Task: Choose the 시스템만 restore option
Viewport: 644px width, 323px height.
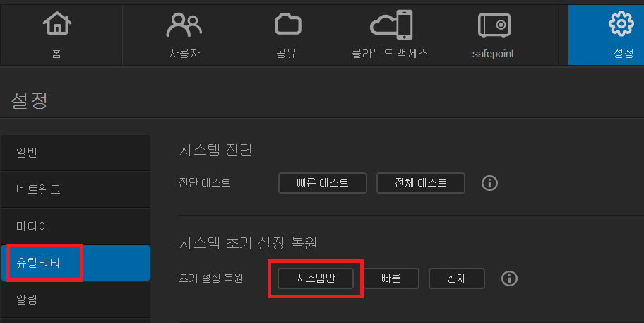Action: [316, 278]
